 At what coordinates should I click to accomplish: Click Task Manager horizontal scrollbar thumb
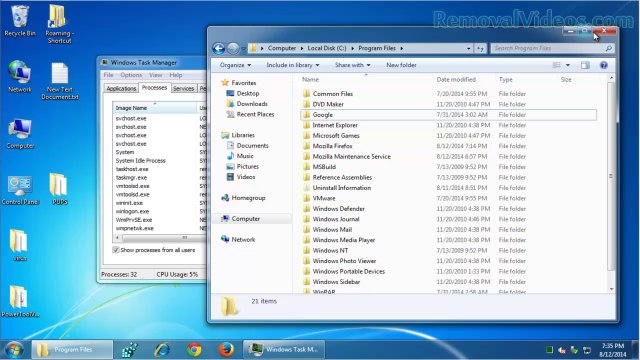(x=184, y=238)
